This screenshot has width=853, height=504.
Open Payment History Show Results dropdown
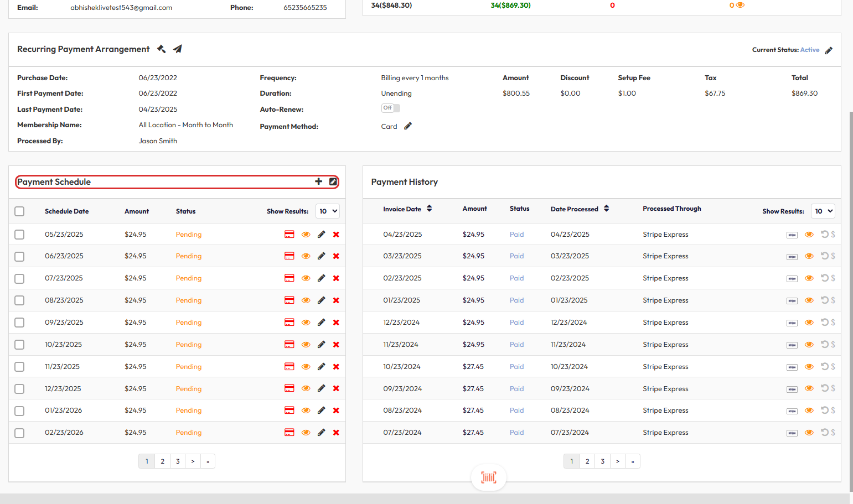823,211
